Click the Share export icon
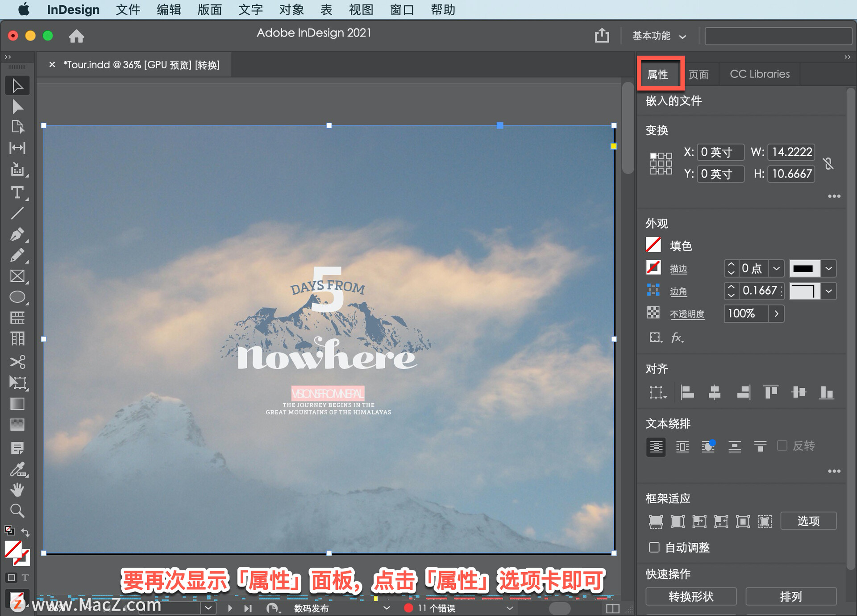The height and width of the screenshot is (616, 857). (x=602, y=35)
